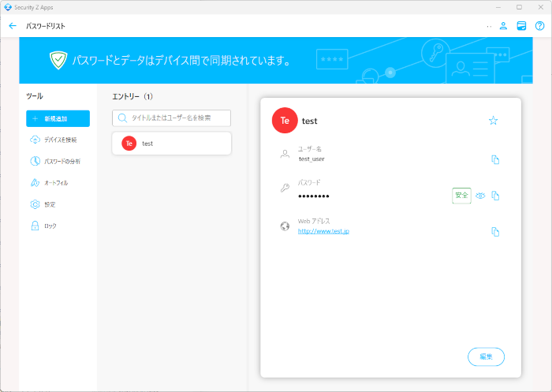Click the back arrow in the header

click(12, 26)
